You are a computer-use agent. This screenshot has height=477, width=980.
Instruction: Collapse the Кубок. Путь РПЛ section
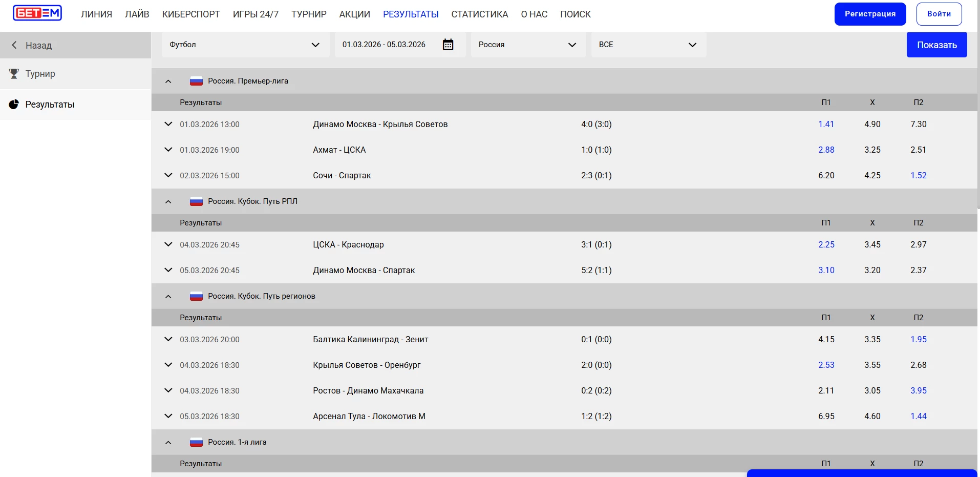[168, 201]
